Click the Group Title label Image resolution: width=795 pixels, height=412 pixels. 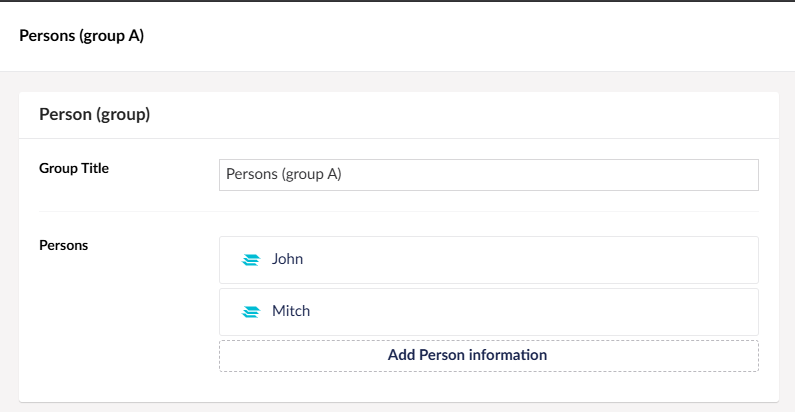[74, 168]
